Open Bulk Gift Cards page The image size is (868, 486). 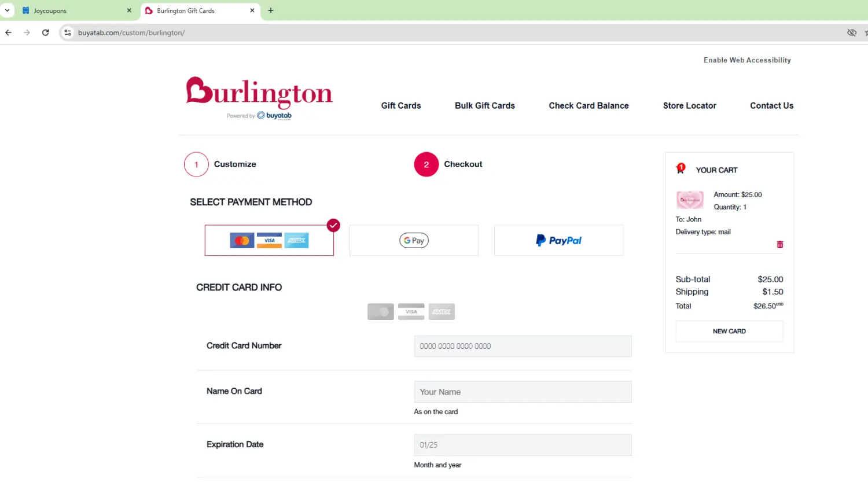point(485,106)
